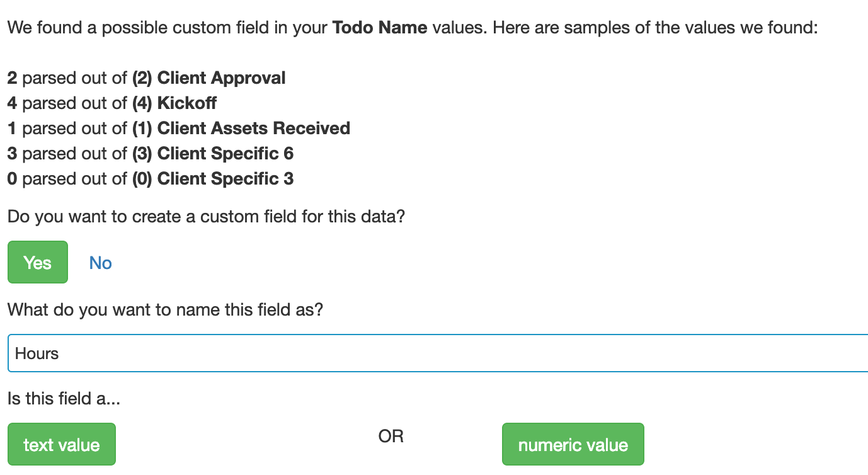Click the 'Is this field a...' label
This screenshot has height=475, width=868.
coord(64,398)
